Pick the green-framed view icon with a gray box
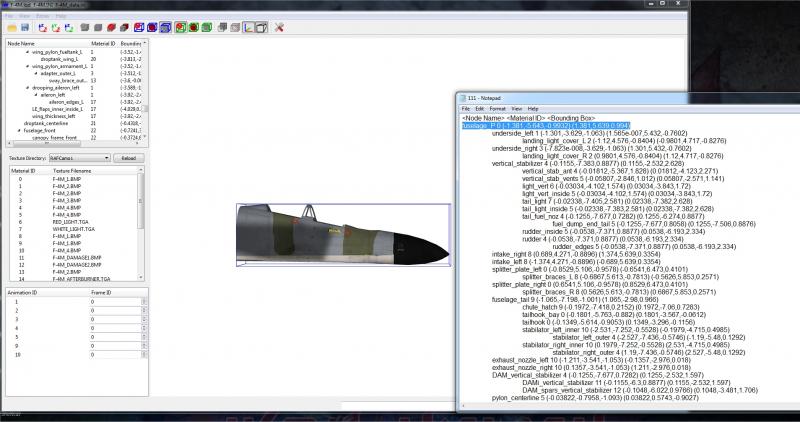Screen dimensions: 800x422 [207, 28]
